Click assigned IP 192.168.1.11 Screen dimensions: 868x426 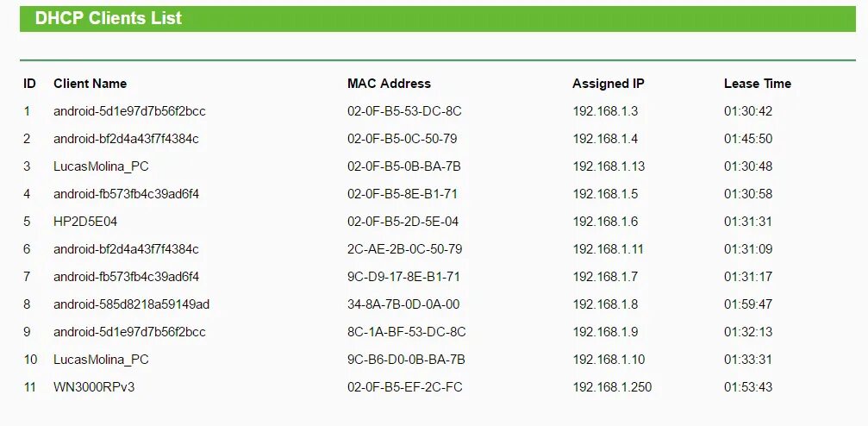tap(609, 249)
